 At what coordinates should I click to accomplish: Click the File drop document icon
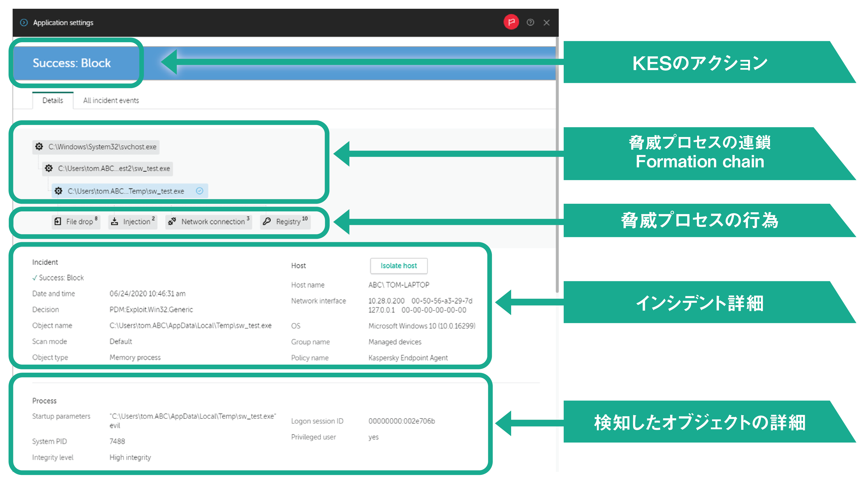pos(58,221)
